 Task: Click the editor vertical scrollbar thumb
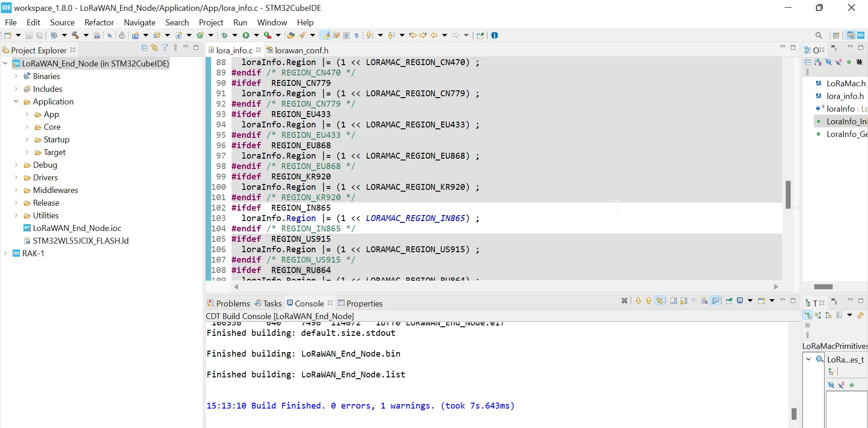788,195
